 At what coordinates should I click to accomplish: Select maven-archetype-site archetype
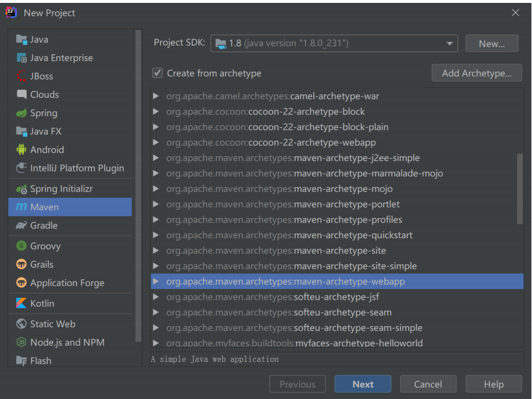pyautogui.click(x=337, y=250)
